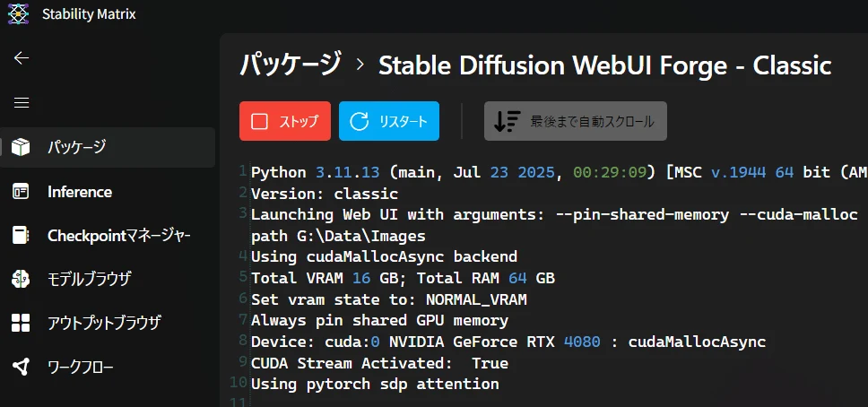Click console line starting 'Python 3.11.13'
The width and height of the screenshot is (868, 407).
[x=560, y=172]
